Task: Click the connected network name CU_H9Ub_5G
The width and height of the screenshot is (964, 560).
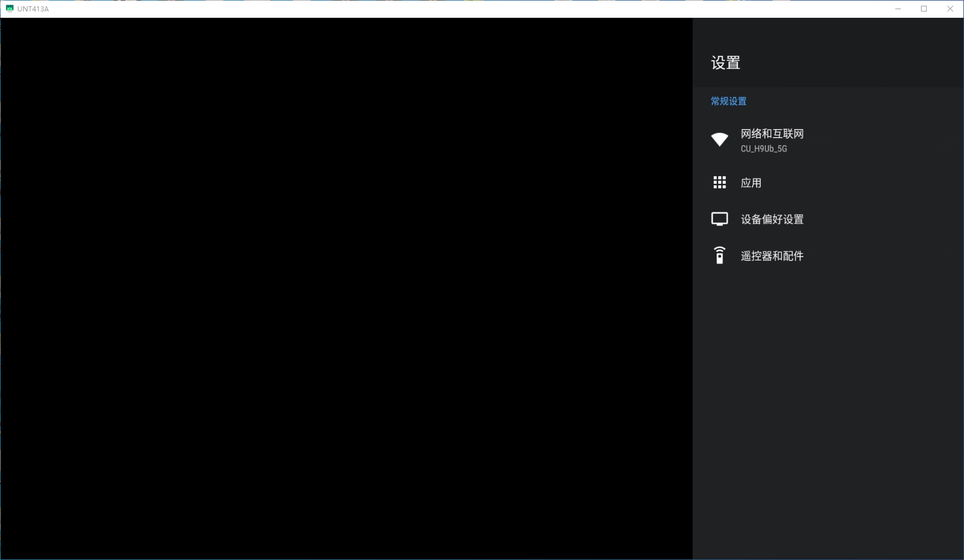Action: (x=763, y=149)
